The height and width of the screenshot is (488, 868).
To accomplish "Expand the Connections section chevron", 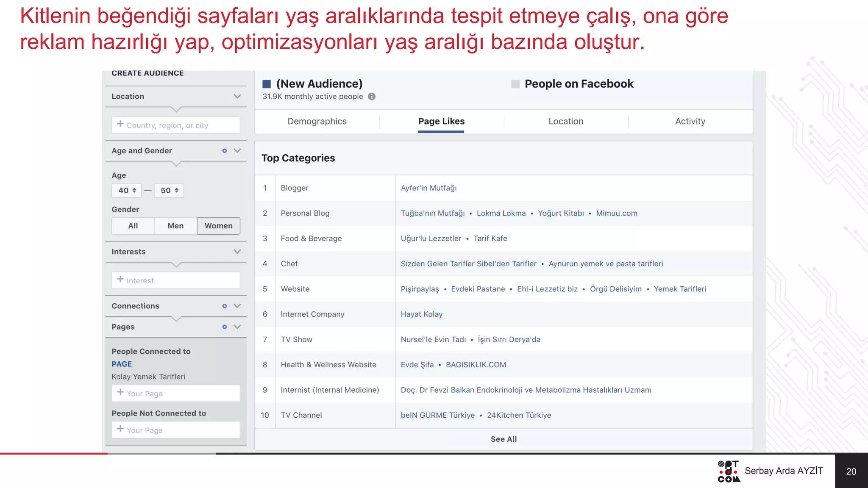I will tap(237, 306).
